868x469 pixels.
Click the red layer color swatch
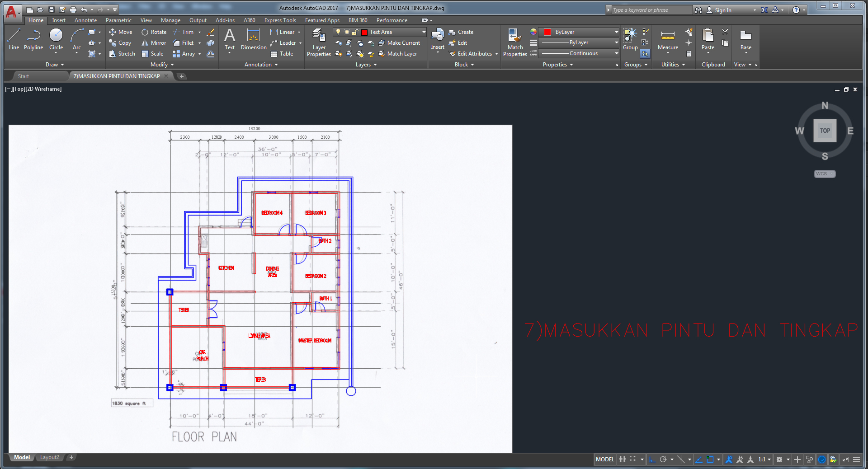tap(364, 32)
